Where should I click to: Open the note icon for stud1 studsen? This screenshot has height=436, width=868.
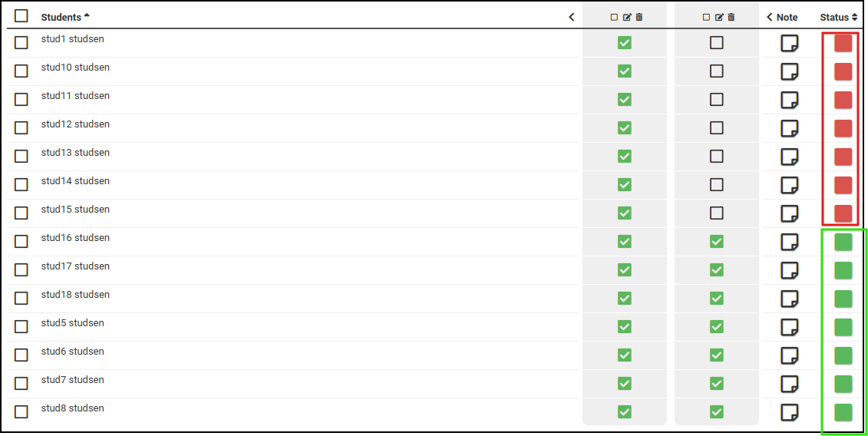coord(789,44)
